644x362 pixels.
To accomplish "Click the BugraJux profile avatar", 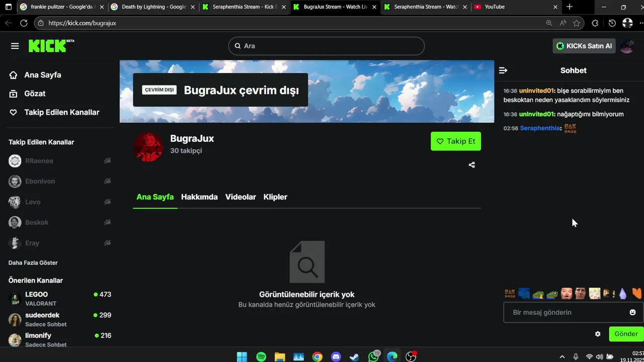I will tap(148, 147).
